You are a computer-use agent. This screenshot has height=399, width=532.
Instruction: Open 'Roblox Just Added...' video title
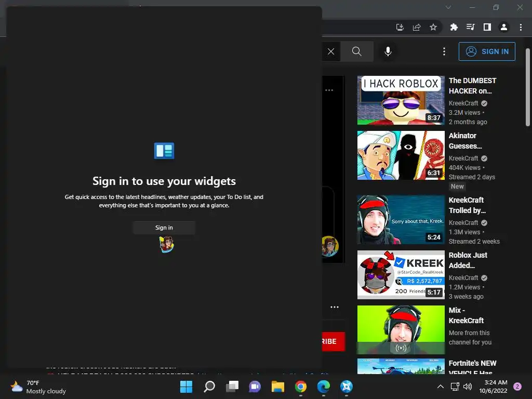(x=468, y=260)
